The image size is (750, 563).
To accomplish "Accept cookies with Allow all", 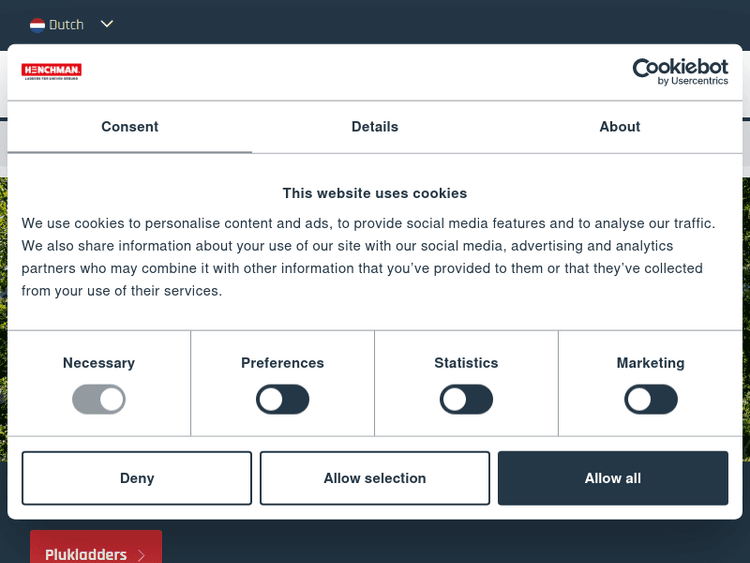I will pyautogui.click(x=613, y=478).
